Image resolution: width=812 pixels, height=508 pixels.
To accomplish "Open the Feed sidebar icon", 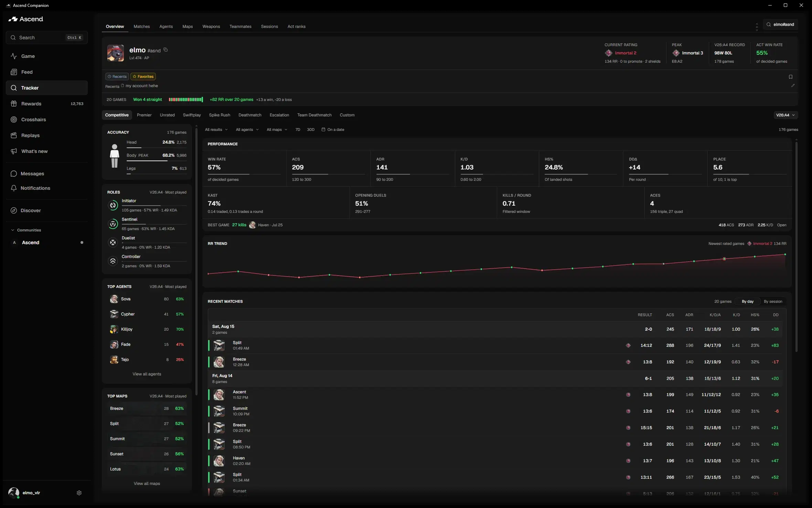I will click(14, 72).
